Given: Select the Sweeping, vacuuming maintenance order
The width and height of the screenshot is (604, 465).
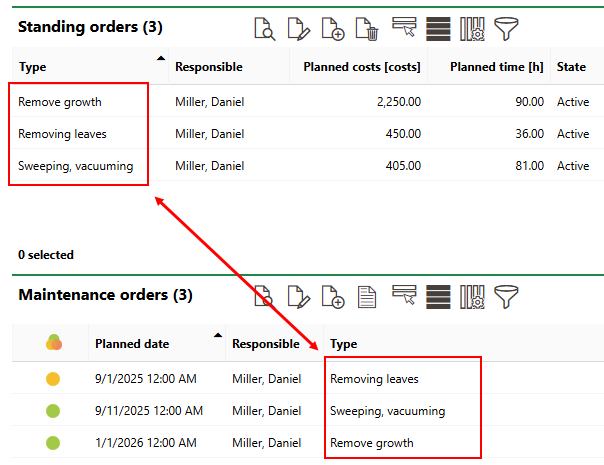Looking at the screenshot, I should 387,411.
